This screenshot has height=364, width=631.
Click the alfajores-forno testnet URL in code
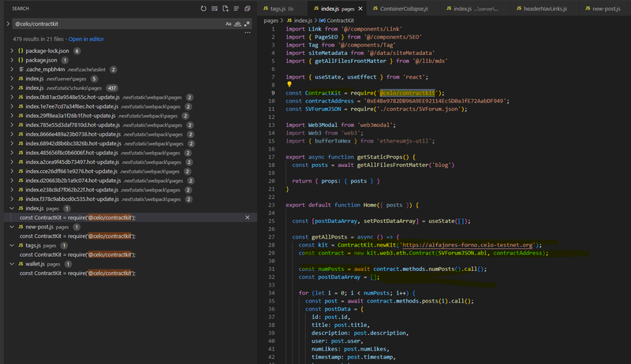tap(468, 245)
